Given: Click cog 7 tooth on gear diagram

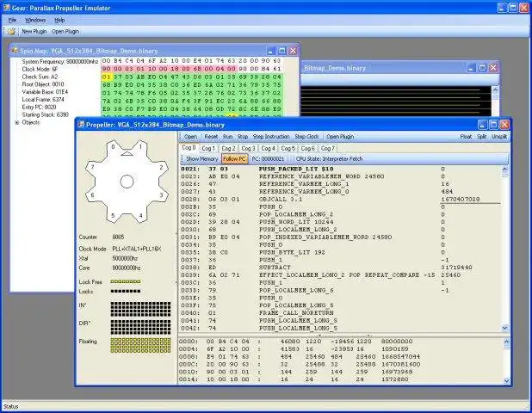Looking at the screenshot, I should pos(92,167).
